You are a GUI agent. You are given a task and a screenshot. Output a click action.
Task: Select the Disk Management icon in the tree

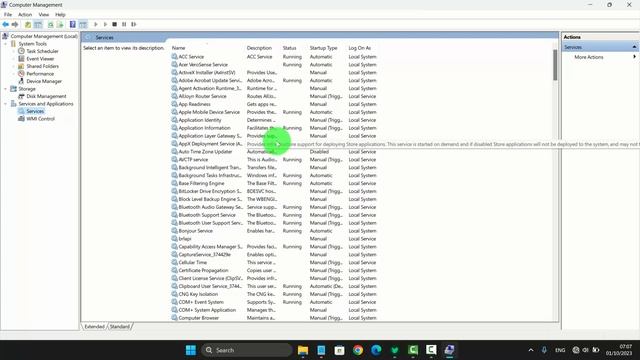coord(21,96)
